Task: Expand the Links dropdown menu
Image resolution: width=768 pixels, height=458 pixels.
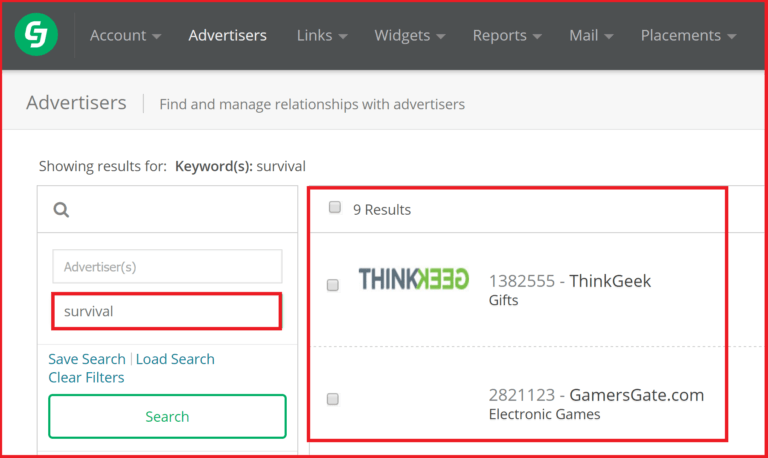Action: click(x=322, y=35)
